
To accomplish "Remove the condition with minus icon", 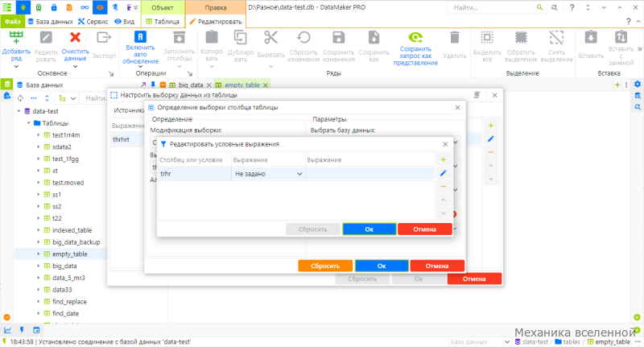I will [444, 187].
